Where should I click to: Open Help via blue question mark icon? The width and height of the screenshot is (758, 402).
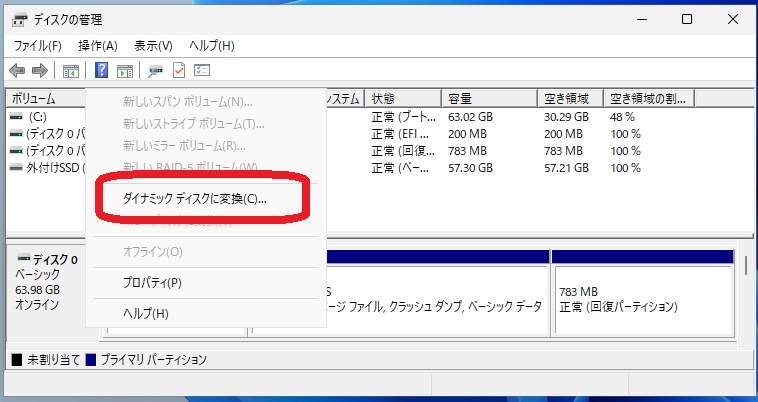pyautogui.click(x=101, y=70)
